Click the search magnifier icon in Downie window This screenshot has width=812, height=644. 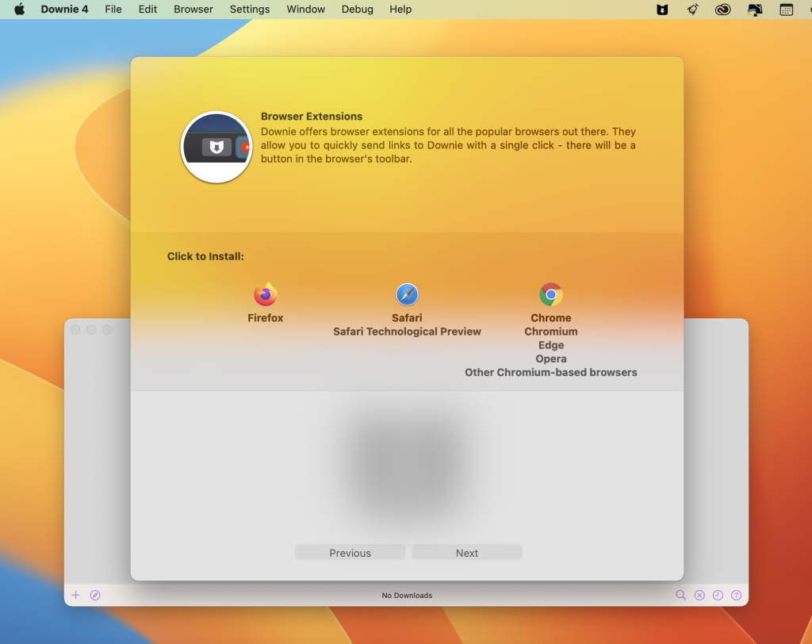[x=680, y=595]
